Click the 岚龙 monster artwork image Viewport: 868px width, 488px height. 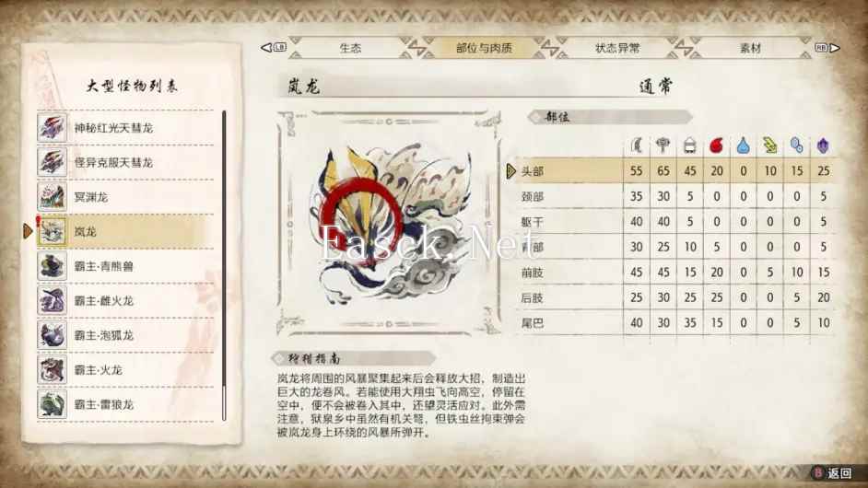(389, 222)
